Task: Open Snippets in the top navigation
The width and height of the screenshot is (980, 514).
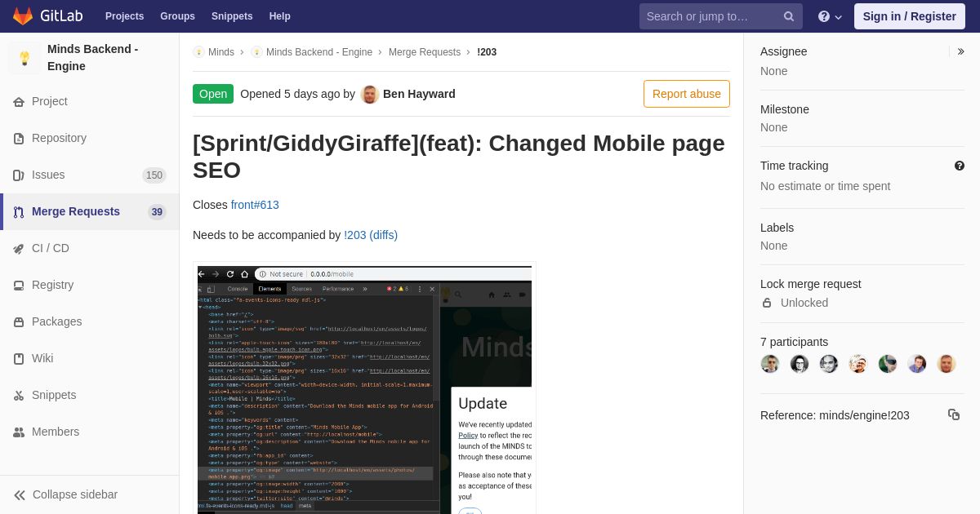Action: [x=232, y=16]
